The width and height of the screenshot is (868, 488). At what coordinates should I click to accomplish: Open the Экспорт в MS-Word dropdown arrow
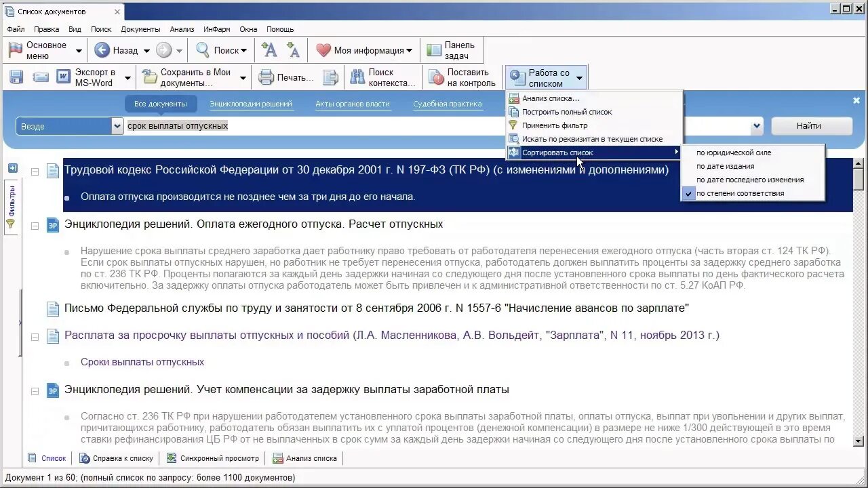(x=127, y=78)
